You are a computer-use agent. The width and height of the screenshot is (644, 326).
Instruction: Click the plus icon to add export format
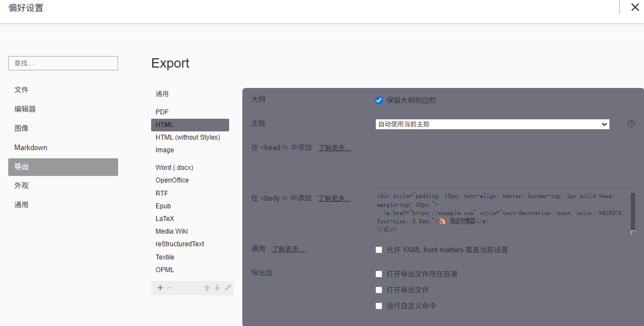tap(160, 288)
